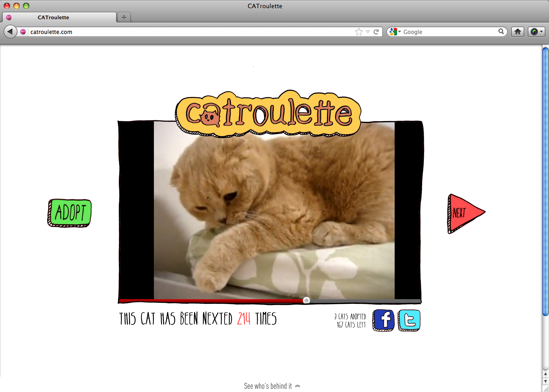This screenshot has height=392, width=549.
Task: Click the video progress slider knob
Action: point(306,300)
